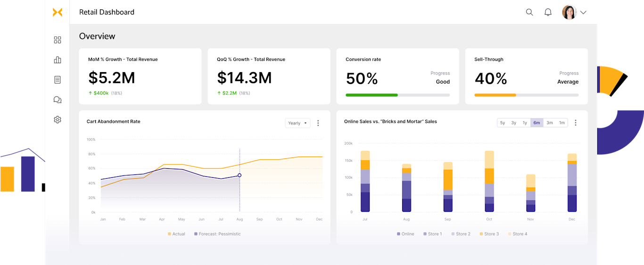Open the dashboard grid icon in sidebar
Screen dimensions: 644x265
pos(58,40)
